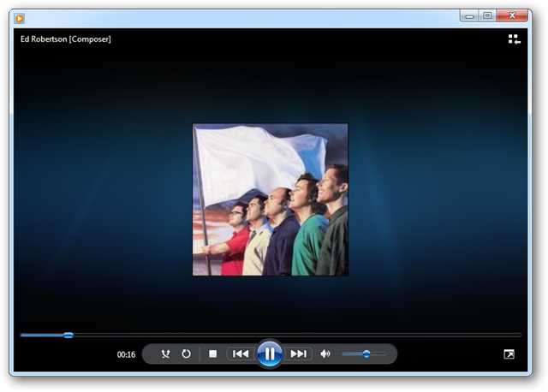Go to the previous track
Screen dimensions: 548x392
[241, 354]
